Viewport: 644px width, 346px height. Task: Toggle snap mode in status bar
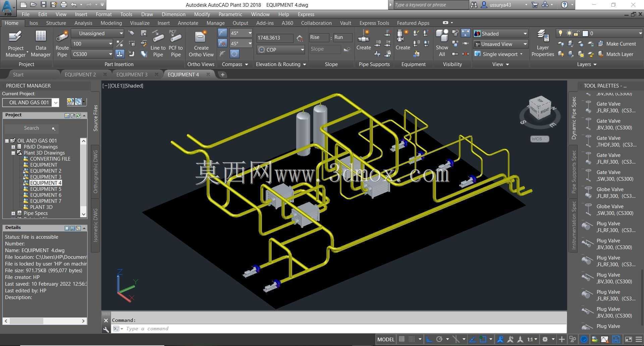[412, 339]
